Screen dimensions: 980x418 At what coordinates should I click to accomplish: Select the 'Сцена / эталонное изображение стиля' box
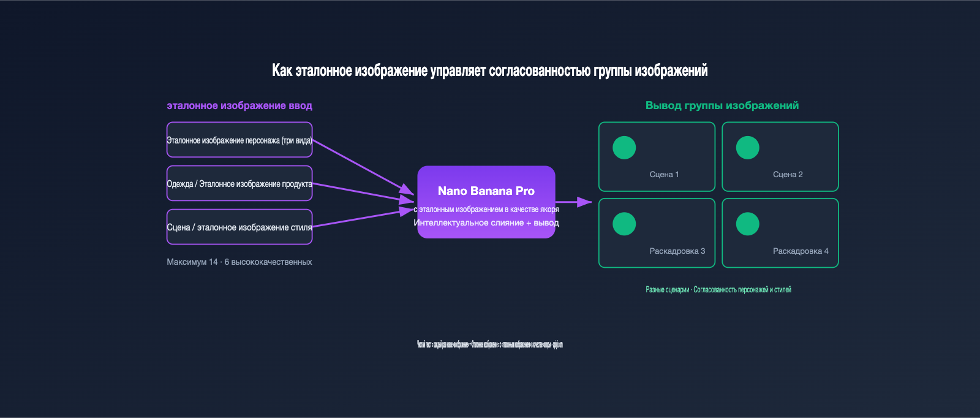239,227
